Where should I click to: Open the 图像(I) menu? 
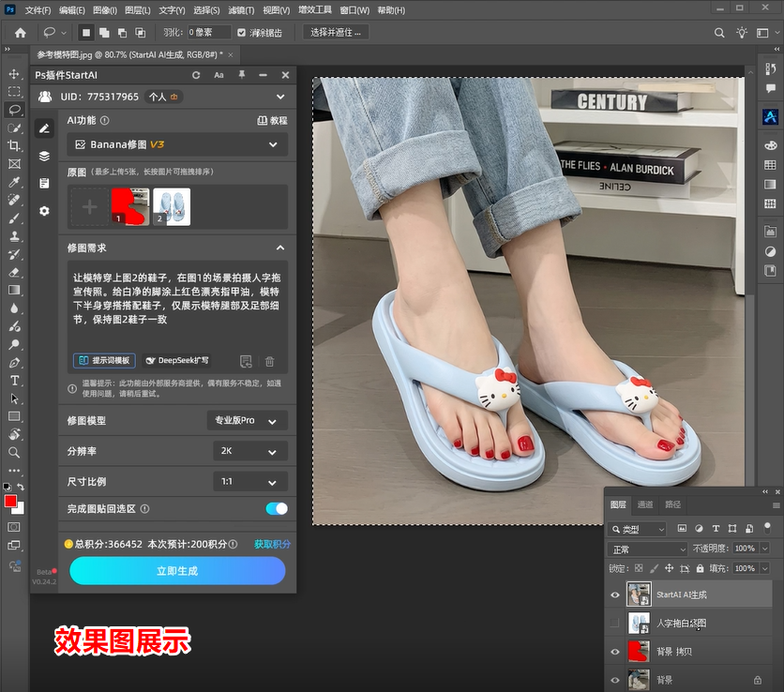pos(105,10)
